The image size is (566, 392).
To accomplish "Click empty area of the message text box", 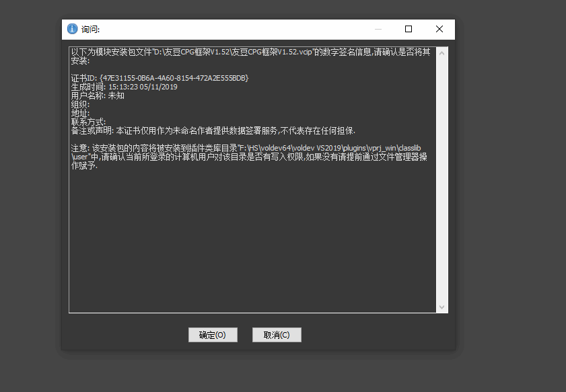I will (x=256, y=242).
